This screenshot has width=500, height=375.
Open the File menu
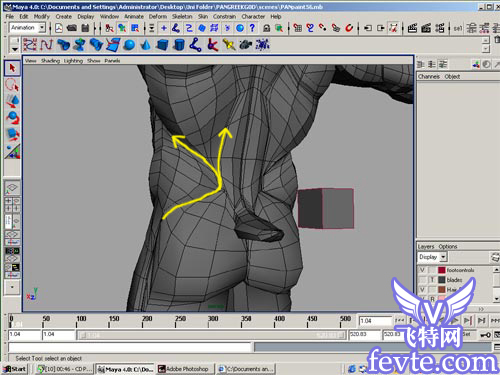[10, 16]
